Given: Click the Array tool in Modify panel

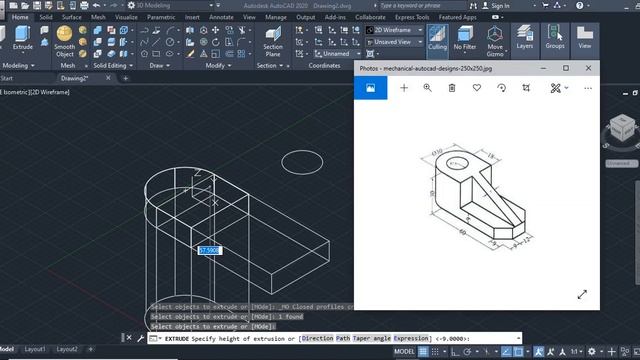Looking at the screenshot, I should [242, 54].
